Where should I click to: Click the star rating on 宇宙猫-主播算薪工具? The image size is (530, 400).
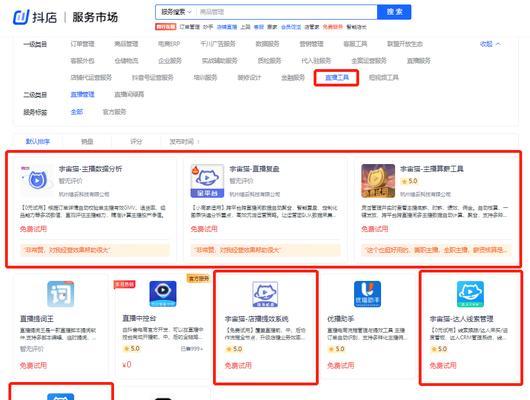(x=409, y=181)
